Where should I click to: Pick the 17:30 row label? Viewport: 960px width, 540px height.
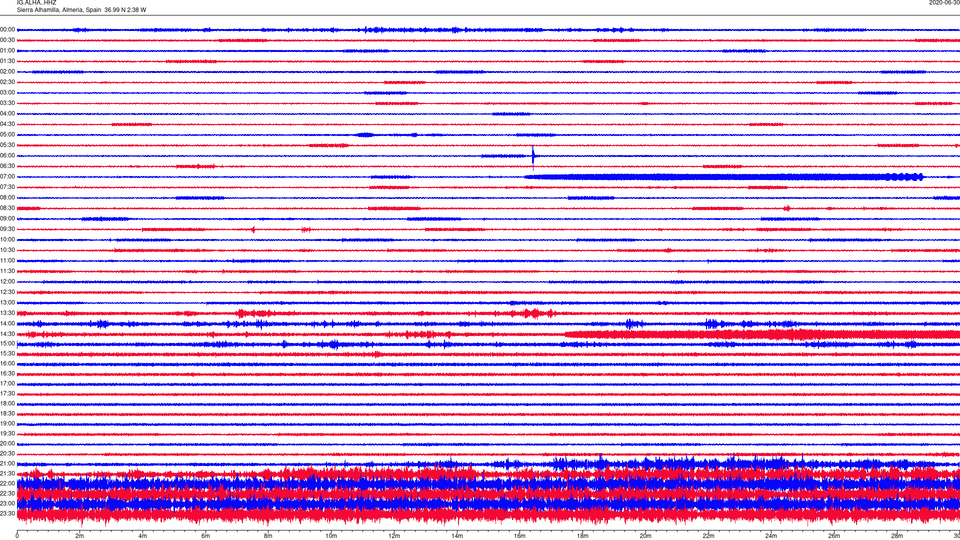pos(7,394)
